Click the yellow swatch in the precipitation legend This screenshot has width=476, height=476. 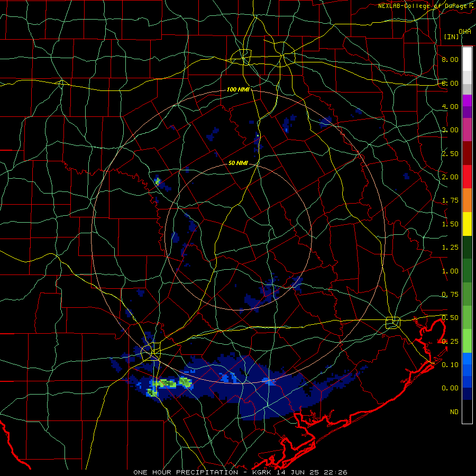pos(467,224)
